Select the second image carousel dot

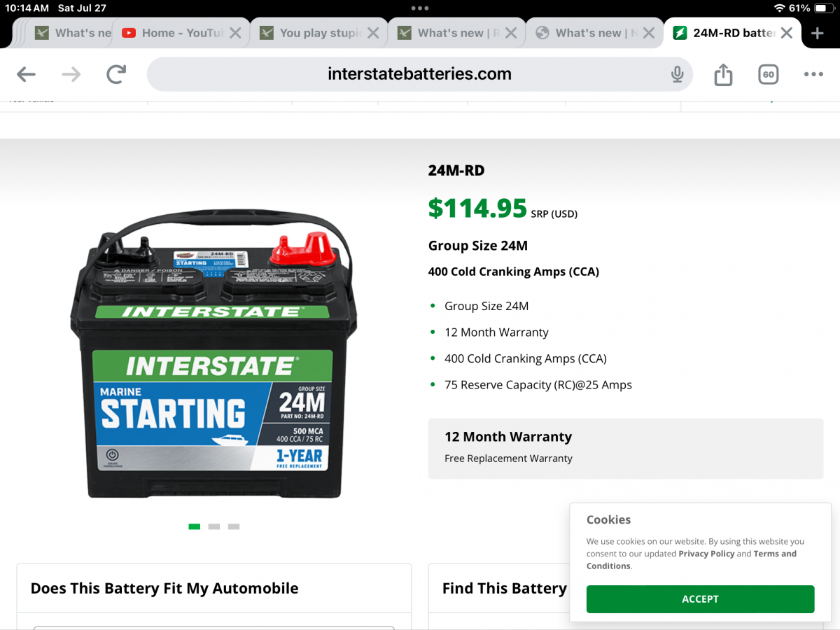pos(214,526)
